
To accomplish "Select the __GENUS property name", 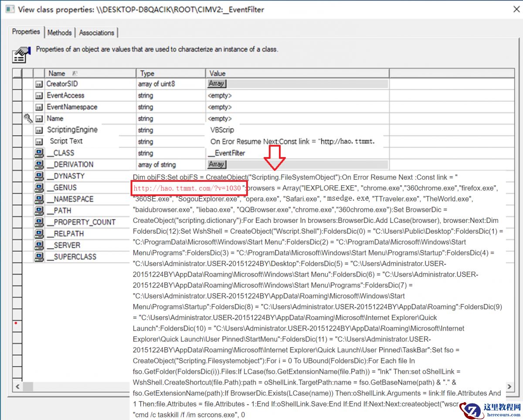I will (x=62, y=188).
